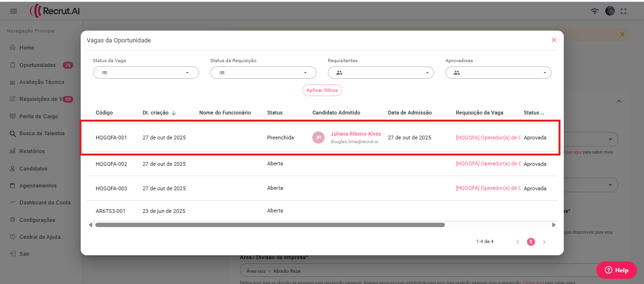Screen dimensions: 644x284
Task: Open the Status da Vaga dropdown
Action: (146, 73)
